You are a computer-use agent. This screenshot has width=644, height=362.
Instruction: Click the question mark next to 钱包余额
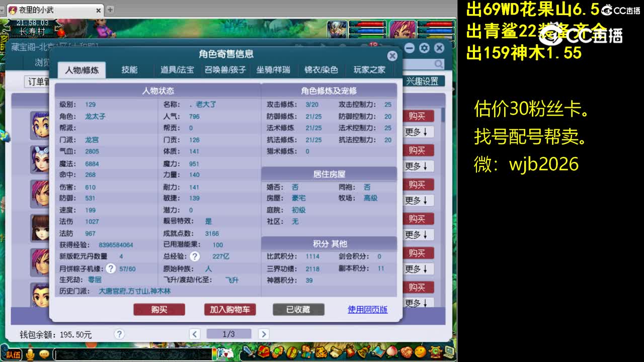pyautogui.click(x=119, y=333)
